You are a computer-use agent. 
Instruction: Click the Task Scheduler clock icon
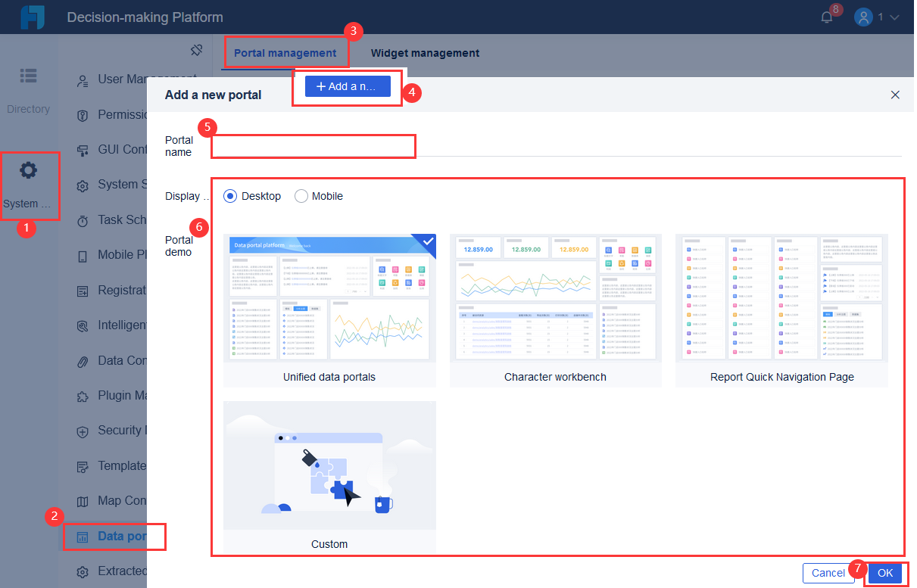(82, 219)
